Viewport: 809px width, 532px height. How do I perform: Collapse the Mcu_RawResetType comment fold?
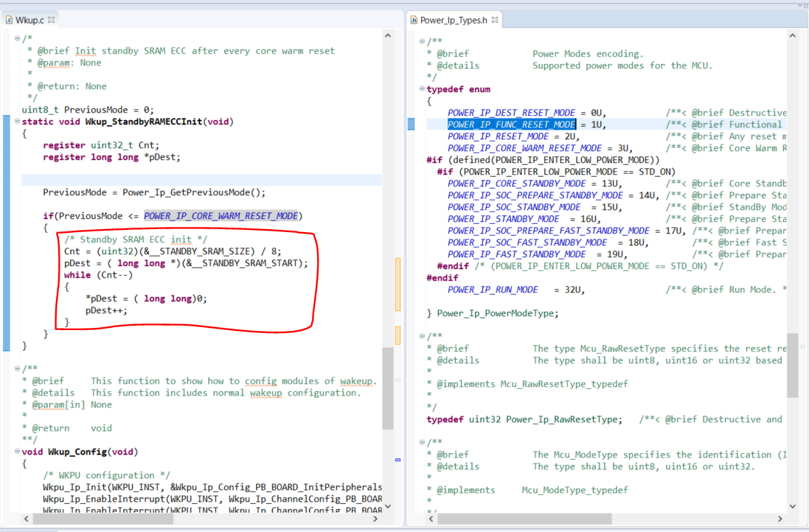422,336
